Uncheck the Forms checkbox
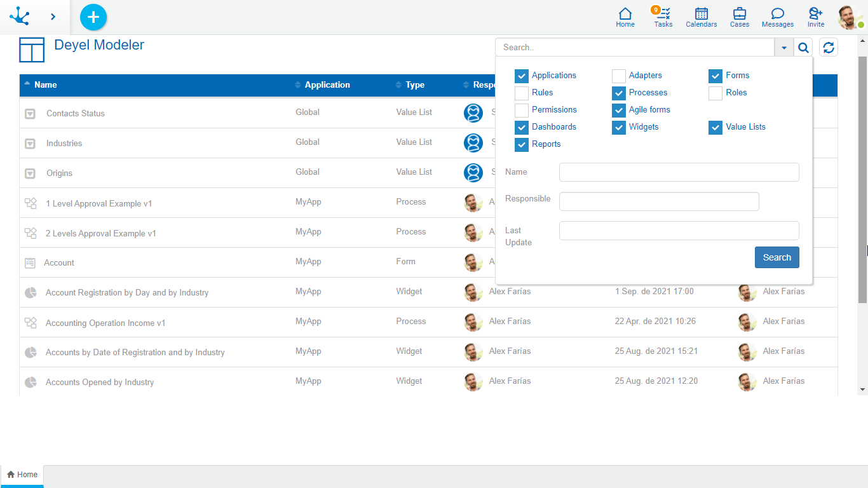 (x=715, y=76)
